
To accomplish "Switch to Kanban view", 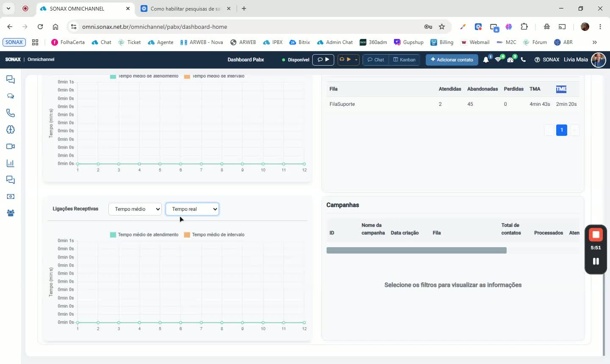I will click(x=405, y=60).
